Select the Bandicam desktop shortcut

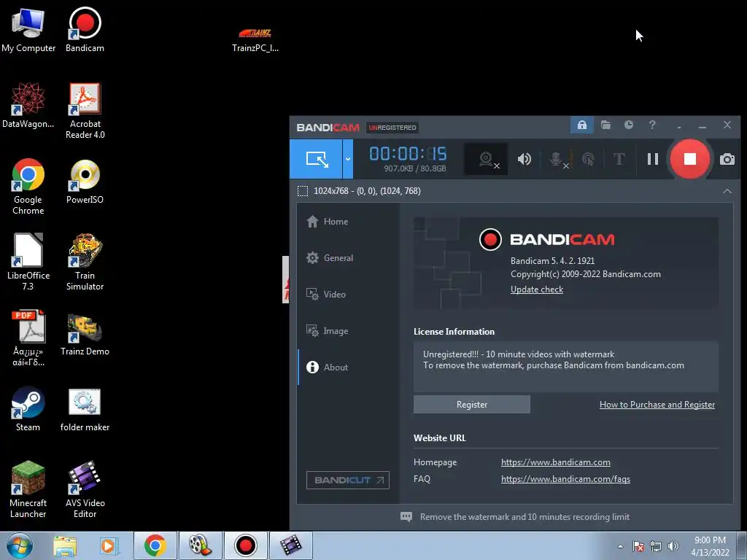point(85,31)
